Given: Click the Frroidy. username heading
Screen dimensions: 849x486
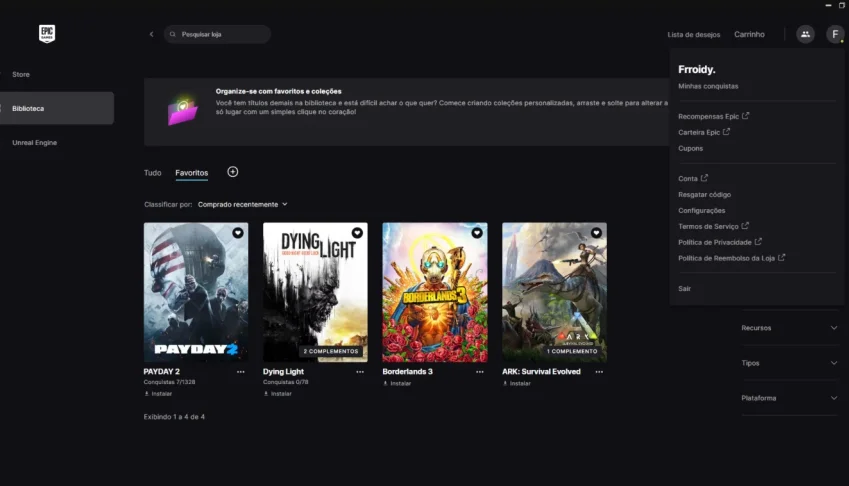Looking at the screenshot, I should pos(697,69).
